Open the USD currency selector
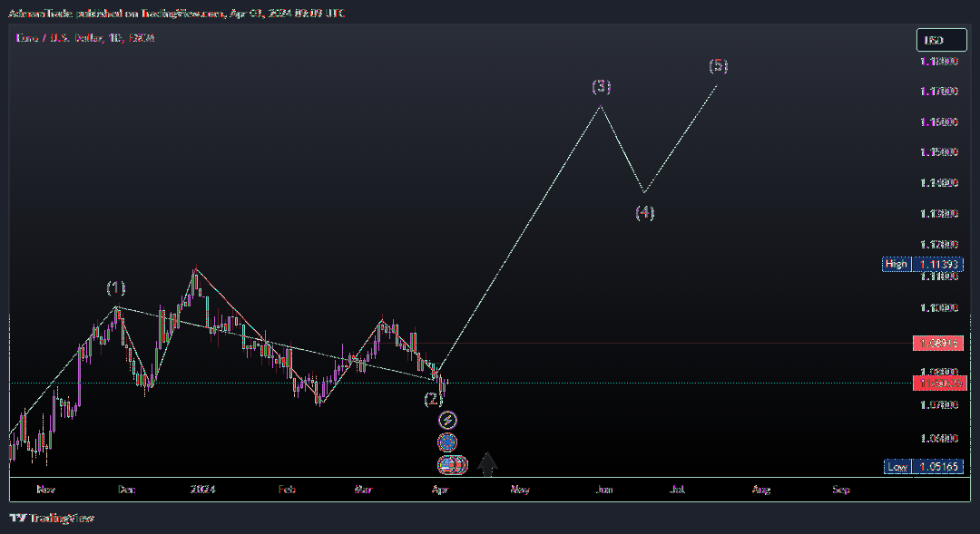Image resolution: width=980 pixels, height=534 pixels. (x=941, y=40)
